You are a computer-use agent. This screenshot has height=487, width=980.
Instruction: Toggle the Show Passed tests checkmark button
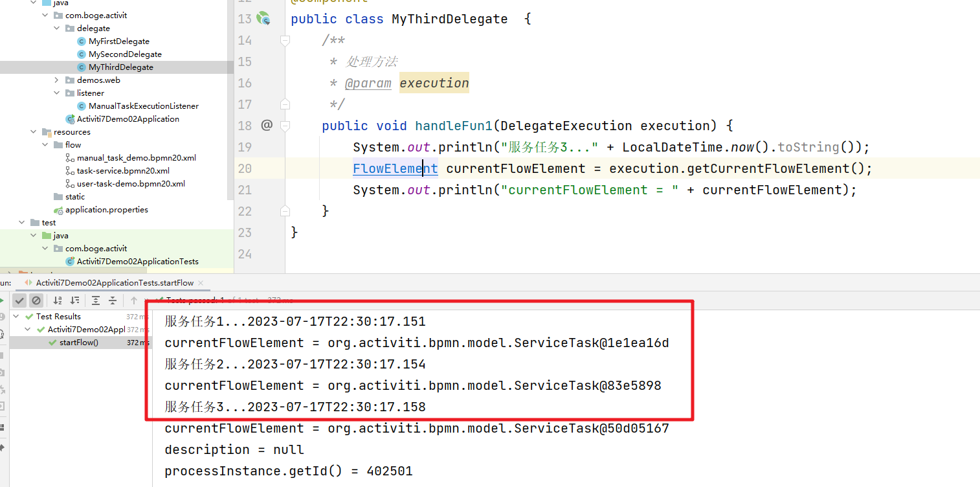[20, 300]
